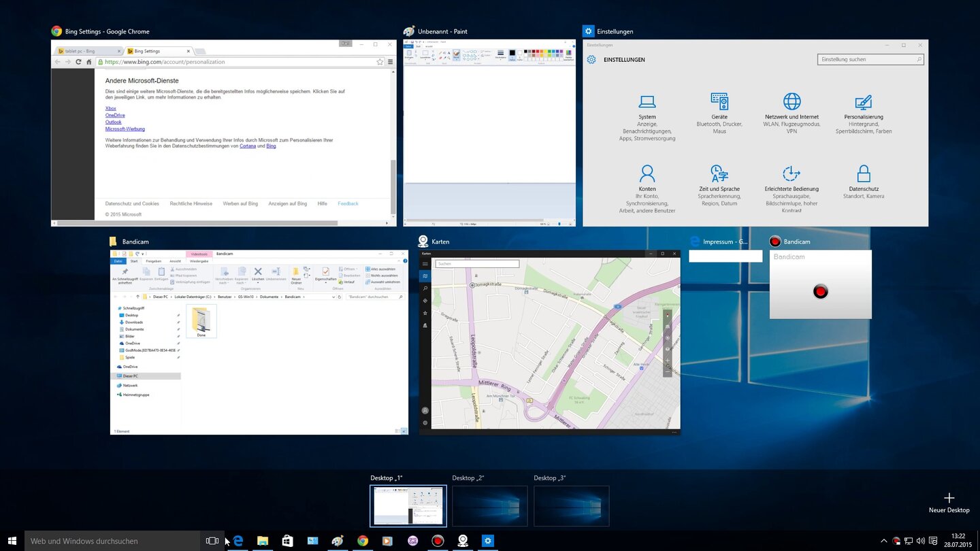Select the Wiedergabe ribbon tab
This screenshot has height=551, width=980.
(199, 261)
